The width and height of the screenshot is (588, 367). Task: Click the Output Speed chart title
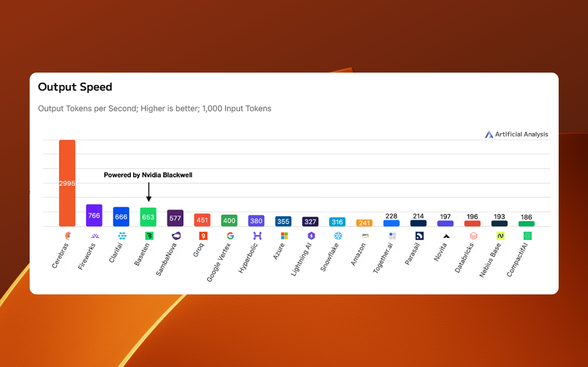[75, 87]
